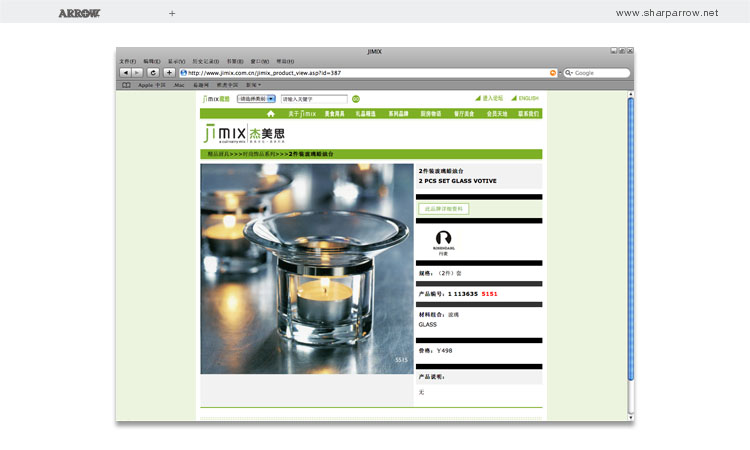Click the glass votive product photo
The height and width of the screenshot is (450, 750).
[x=307, y=269]
